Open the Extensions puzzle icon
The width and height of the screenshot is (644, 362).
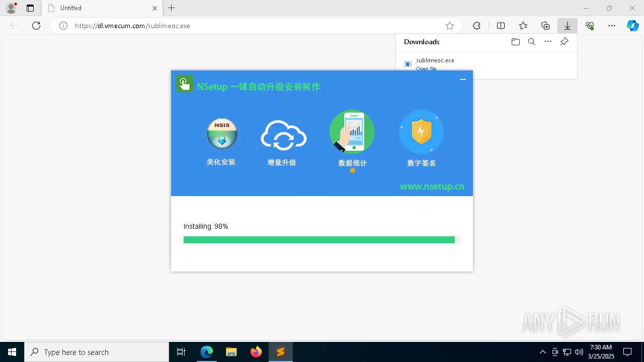pos(476,26)
